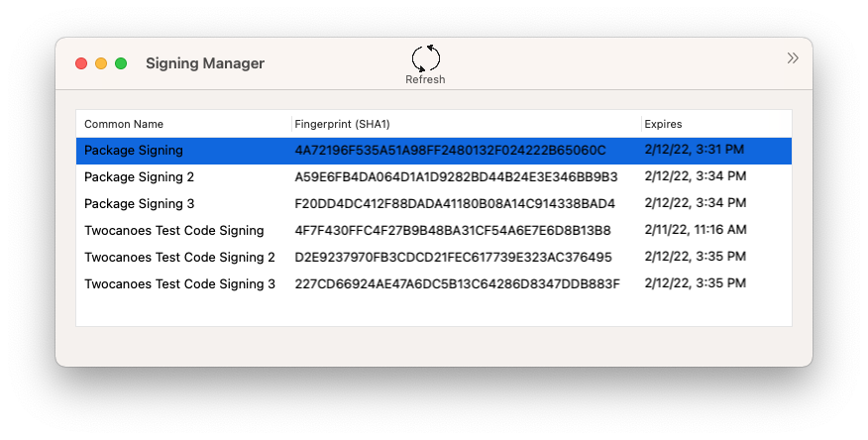Image resolution: width=868 pixels, height=440 pixels.
Task: Minimize window with the yellow button
Action: [x=101, y=63]
